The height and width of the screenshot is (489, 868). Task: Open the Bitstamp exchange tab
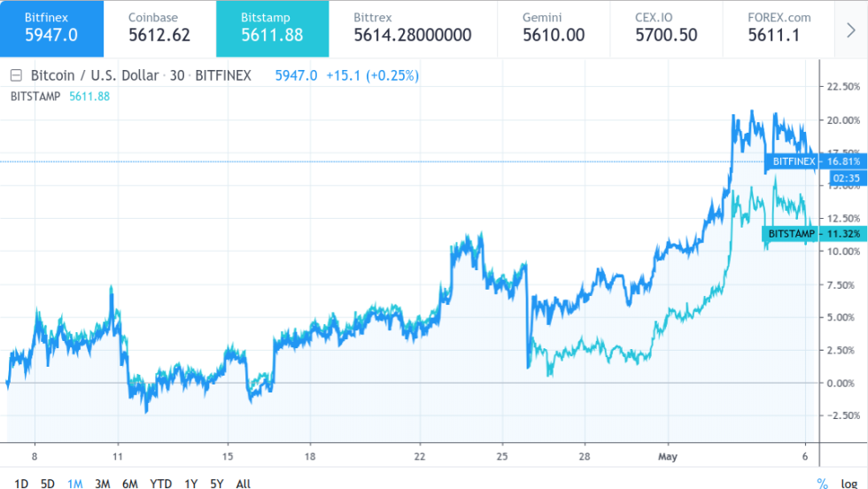[272, 28]
